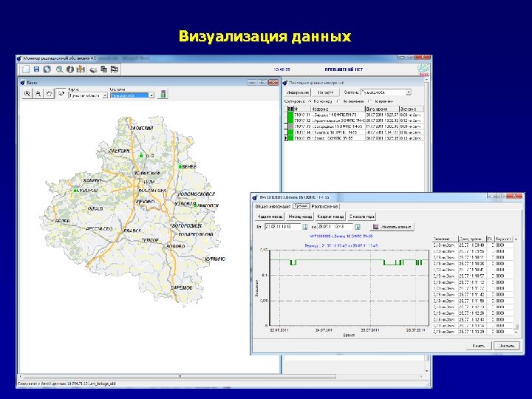Click the 'Дата, время' header in measurements table

coord(382,109)
